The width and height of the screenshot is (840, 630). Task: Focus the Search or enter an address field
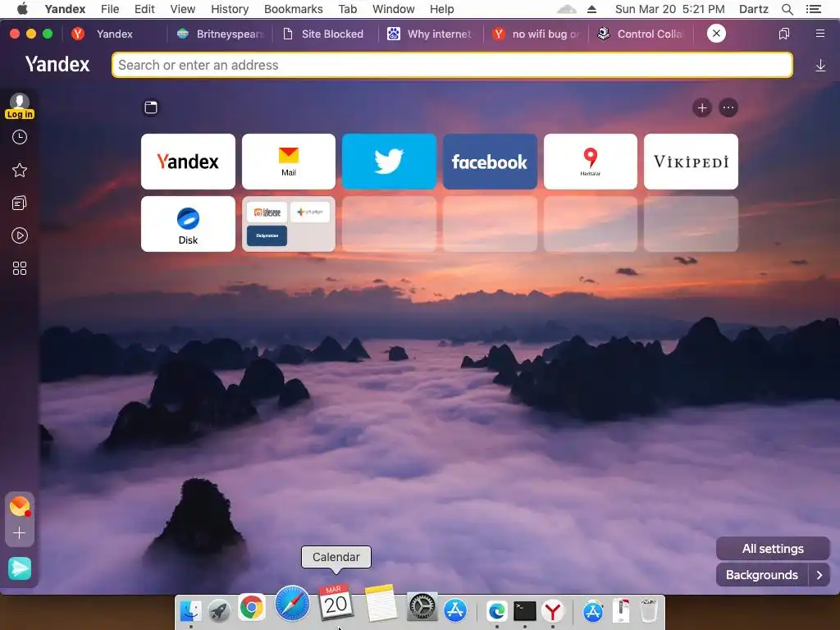point(452,65)
